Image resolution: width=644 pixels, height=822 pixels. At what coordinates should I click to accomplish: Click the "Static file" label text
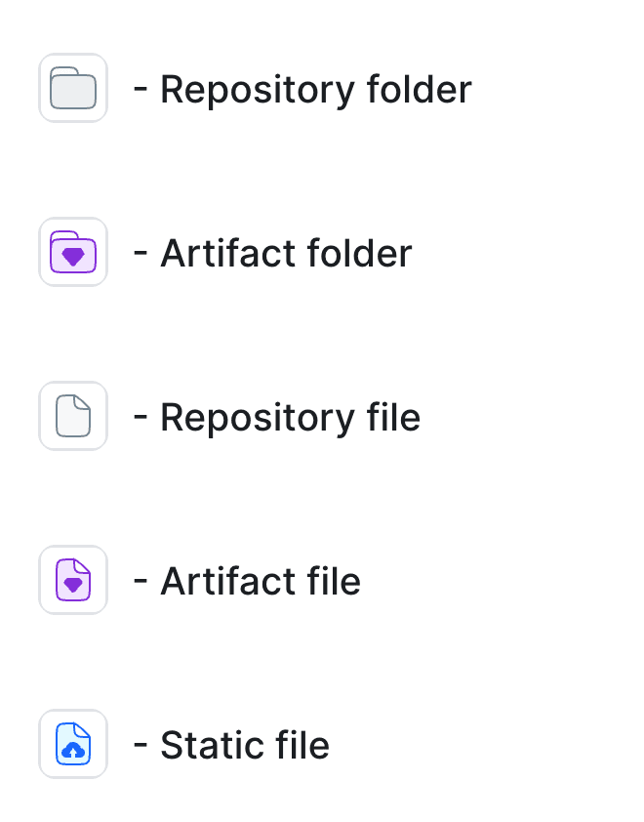coord(245,746)
